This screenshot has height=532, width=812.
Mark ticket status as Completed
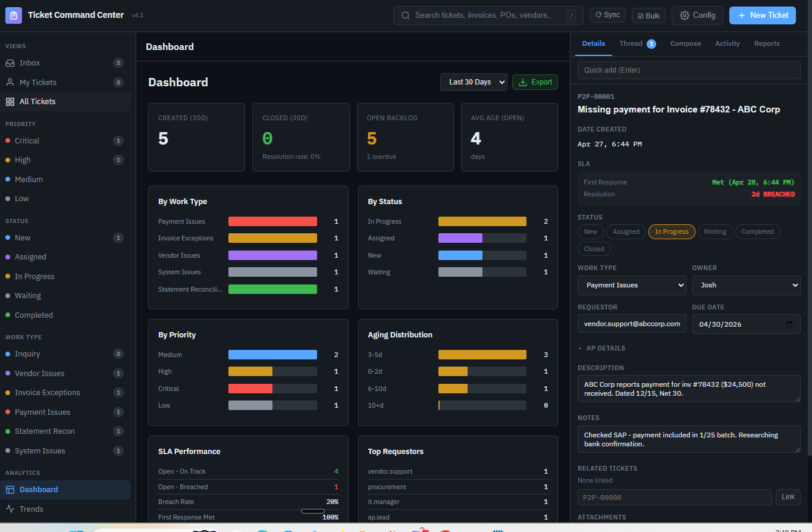(757, 232)
